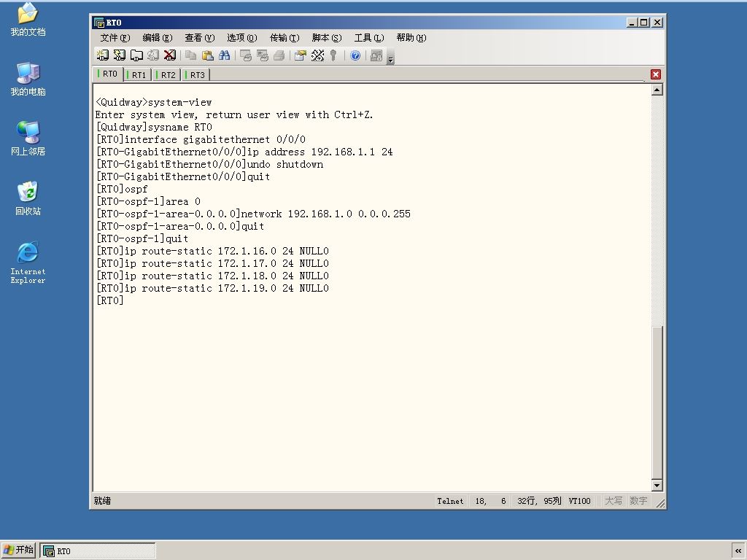This screenshot has width=747, height=560.
Task: Open the 开始 Start button
Action: [18, 550]
